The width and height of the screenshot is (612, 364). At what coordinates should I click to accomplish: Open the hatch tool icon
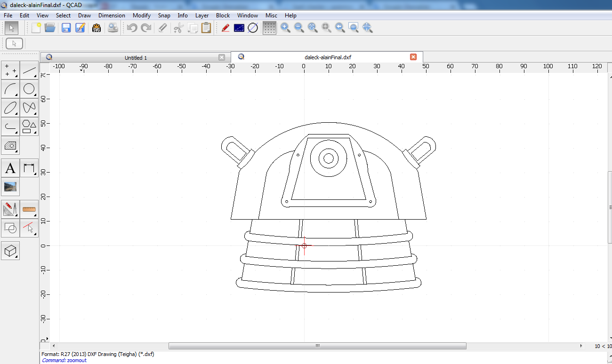11,145
